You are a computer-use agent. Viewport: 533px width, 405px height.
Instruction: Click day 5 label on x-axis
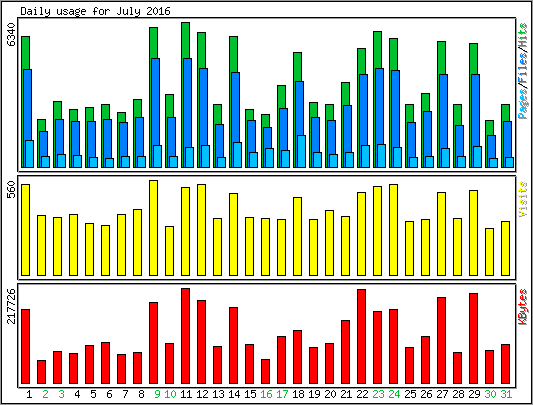pos(93,394)
